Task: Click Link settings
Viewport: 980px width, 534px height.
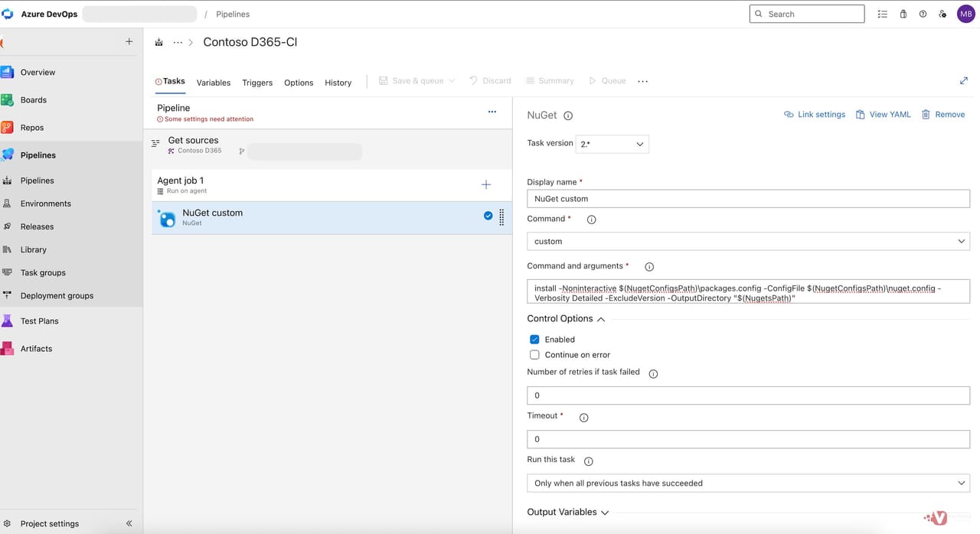Action: point(815,114)
